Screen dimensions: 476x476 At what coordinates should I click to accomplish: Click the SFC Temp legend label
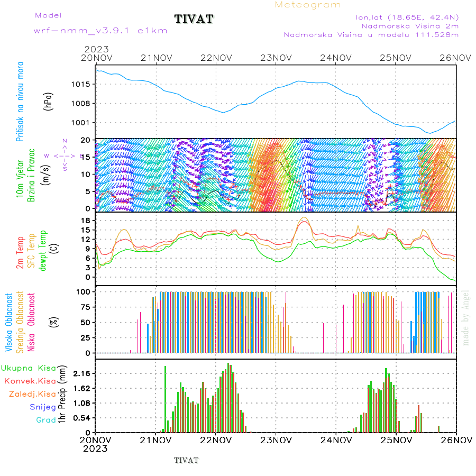31,251
